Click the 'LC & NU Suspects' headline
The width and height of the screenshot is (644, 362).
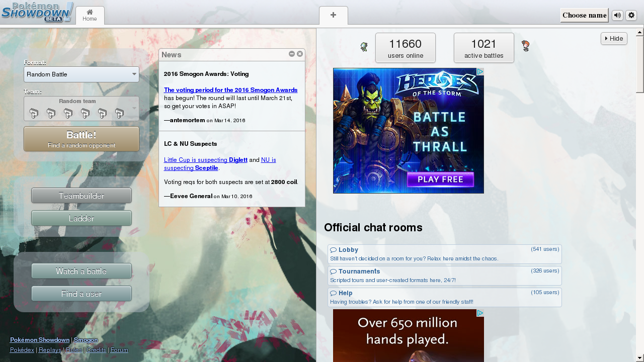tap(191, 144)
